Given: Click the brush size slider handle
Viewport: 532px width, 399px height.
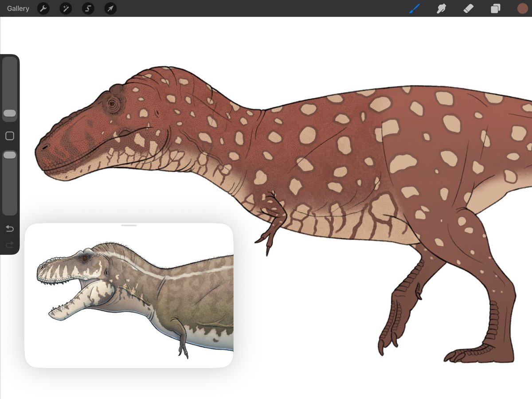Looking at the screenshot, I should click(x=10, y=113).
